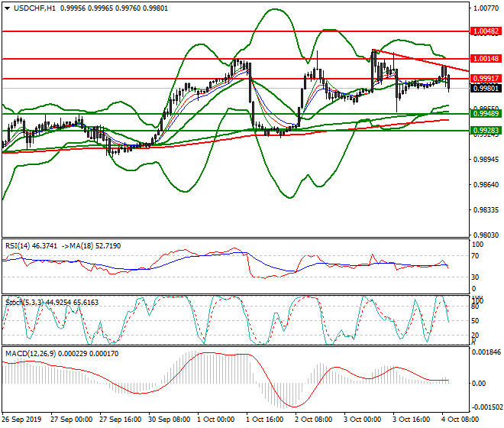Click the 0.98335 price scale value
This screenshot has height=428, width=504.
486,210
